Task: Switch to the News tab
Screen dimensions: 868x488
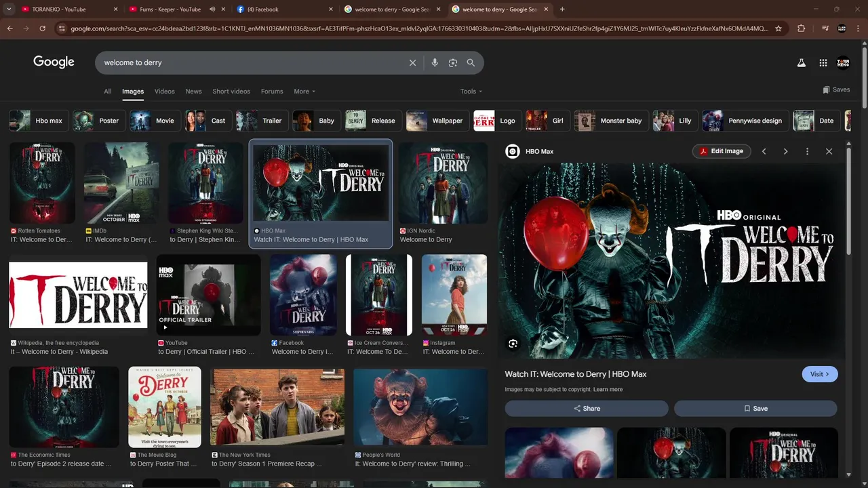Action: pos(193,91)
